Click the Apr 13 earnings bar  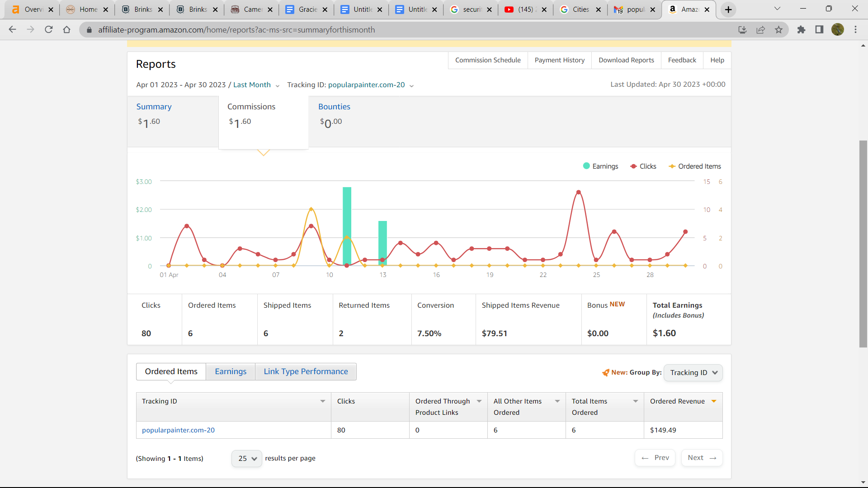382,243
